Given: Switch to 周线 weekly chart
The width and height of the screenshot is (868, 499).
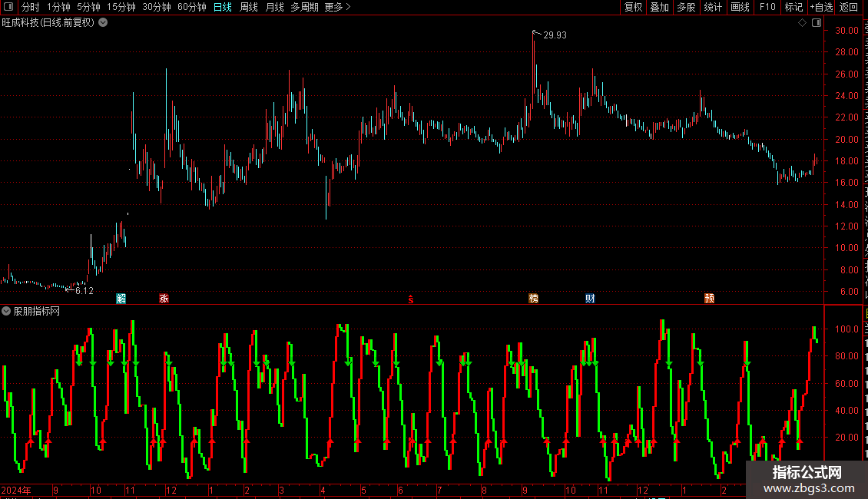Looking at the screenshot, I should [249, 7].
